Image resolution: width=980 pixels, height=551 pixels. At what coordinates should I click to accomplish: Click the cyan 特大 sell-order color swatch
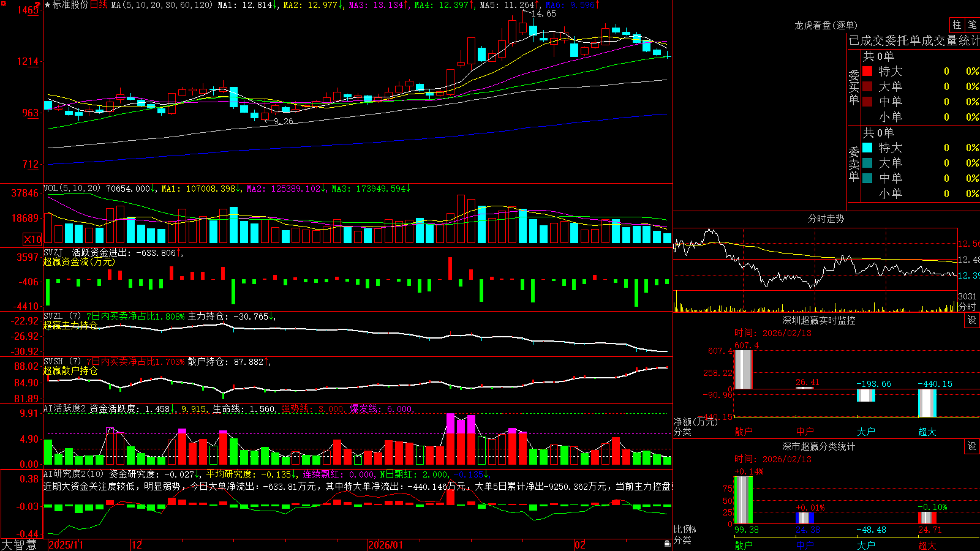[867, 148]
